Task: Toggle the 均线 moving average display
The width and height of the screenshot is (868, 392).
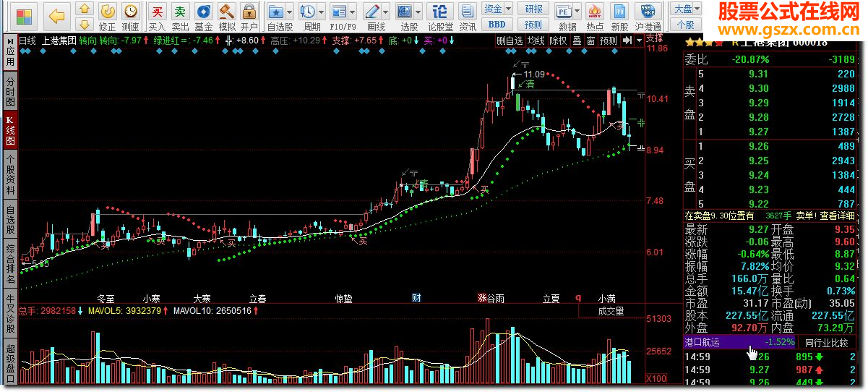Action: 536,41
